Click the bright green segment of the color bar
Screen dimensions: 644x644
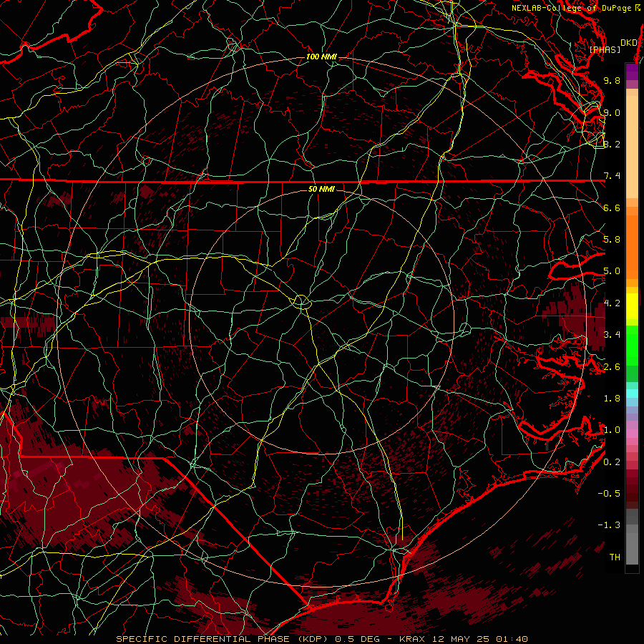tap(632, 345)
